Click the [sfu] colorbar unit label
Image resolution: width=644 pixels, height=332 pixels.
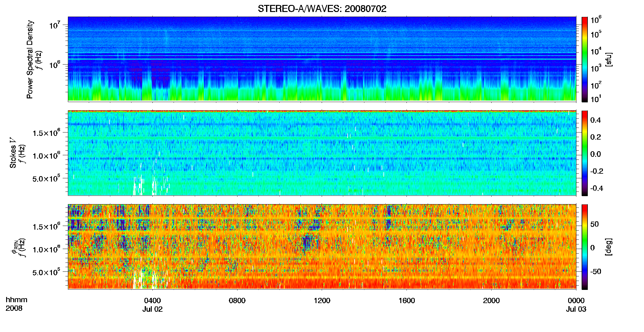pyautogui.click(x=609, y=59)
